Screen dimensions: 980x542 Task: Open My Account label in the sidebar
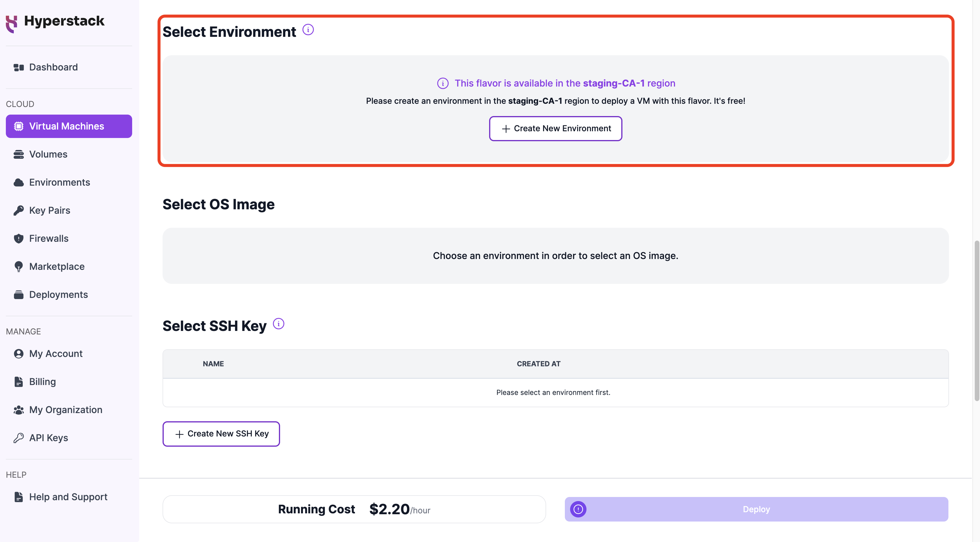coord(56,354)
